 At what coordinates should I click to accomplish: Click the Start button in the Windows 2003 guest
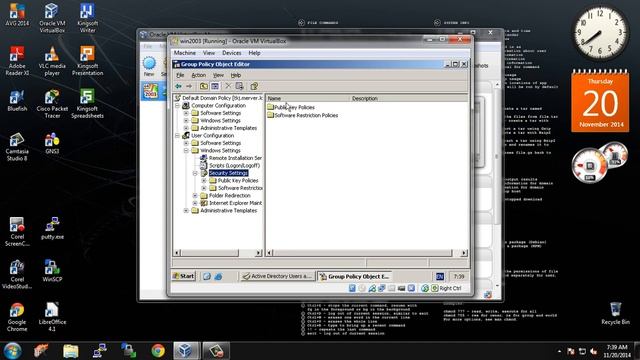pos(184,276)
